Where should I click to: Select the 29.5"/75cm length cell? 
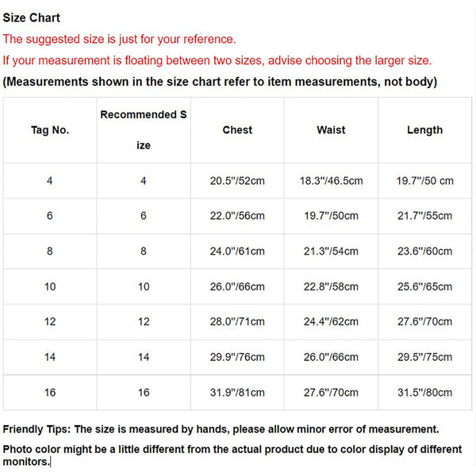424,357
